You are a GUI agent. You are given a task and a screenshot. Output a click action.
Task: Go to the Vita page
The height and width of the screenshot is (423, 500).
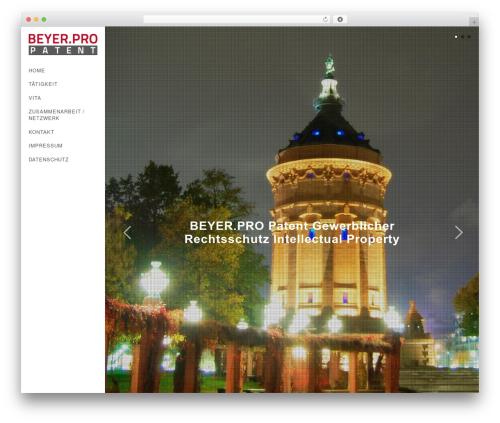coord(35,98)
